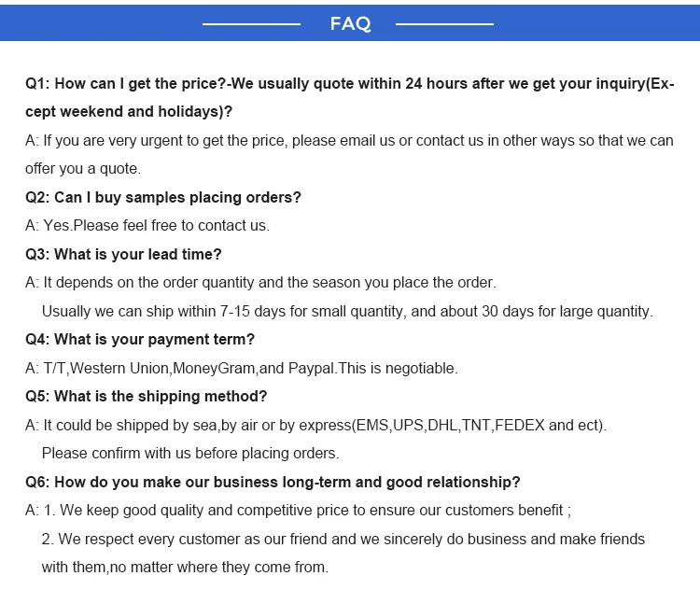Click the 'cept weekend and holidays)?' line of Q1
The image size is (700, 604).
click(x=129, y=111)
